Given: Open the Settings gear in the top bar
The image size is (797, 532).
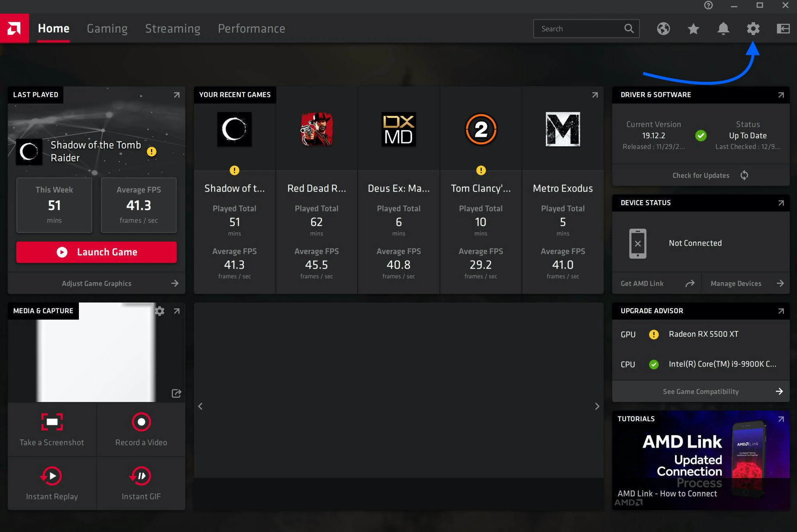Looking at the screenshot, I should pyautogui.click(x=753, y=29).
